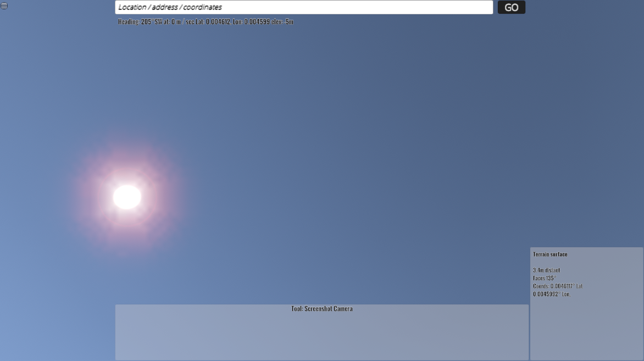Click the elev: -5m readout
This screenshot has height=361, width=644.
282,22
